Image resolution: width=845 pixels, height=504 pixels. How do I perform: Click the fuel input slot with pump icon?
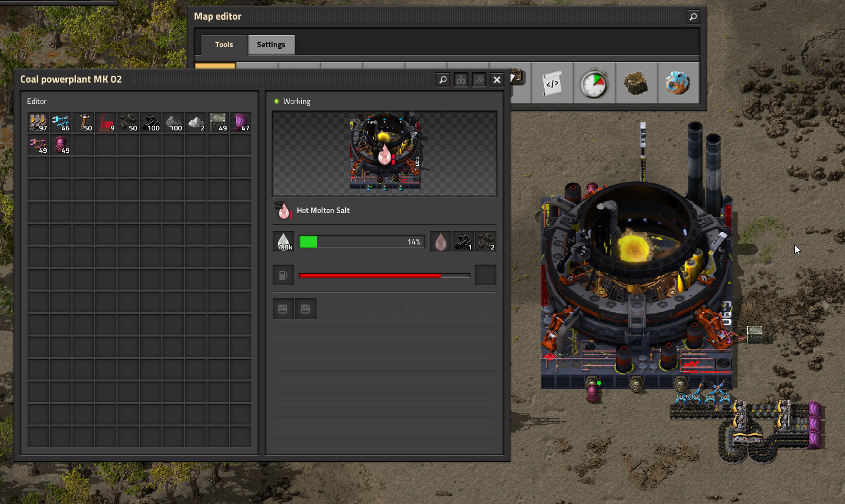point(283,275)
